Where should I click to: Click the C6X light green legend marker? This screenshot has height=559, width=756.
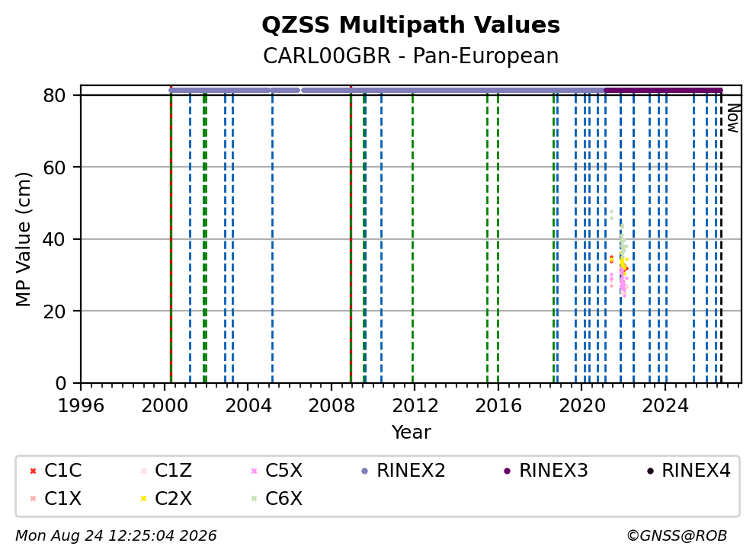254,498
